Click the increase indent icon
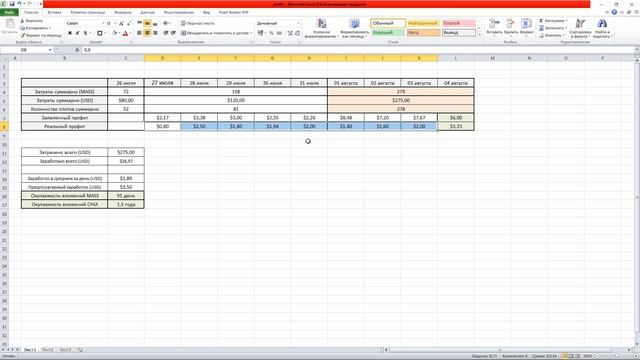 pyautogui.click(x=173, y=33)
